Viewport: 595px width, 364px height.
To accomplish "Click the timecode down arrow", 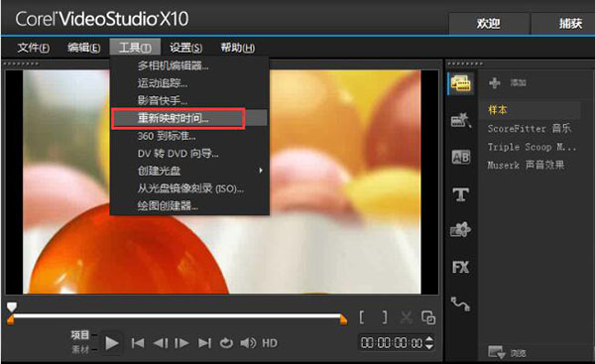I will (429, 346).
